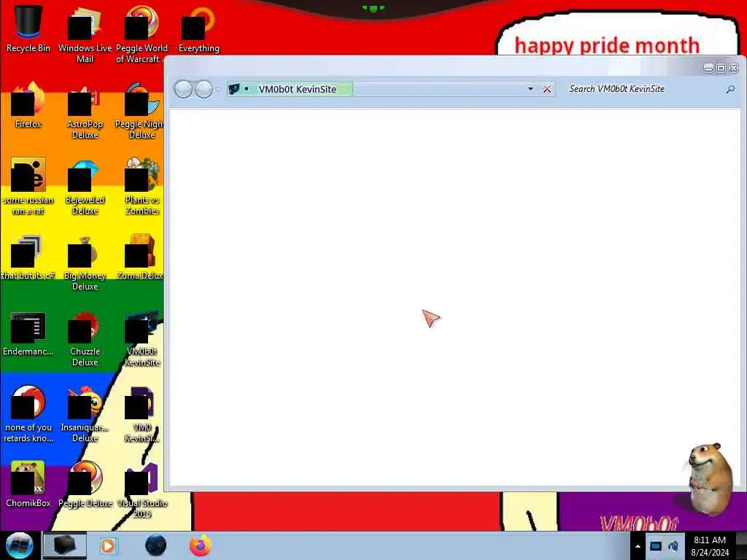
Task: Open 'none of you...' desktop icon
Action: tap(28, 413)
